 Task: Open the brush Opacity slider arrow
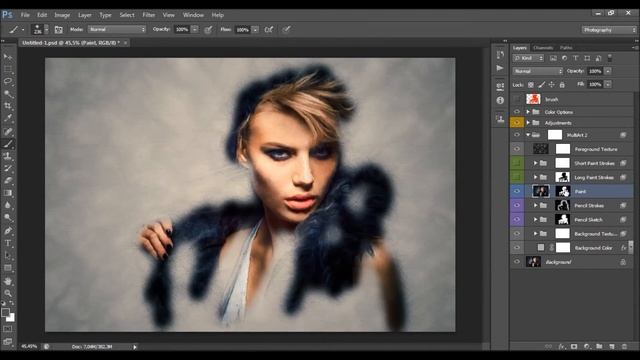[x=195, y=29]
